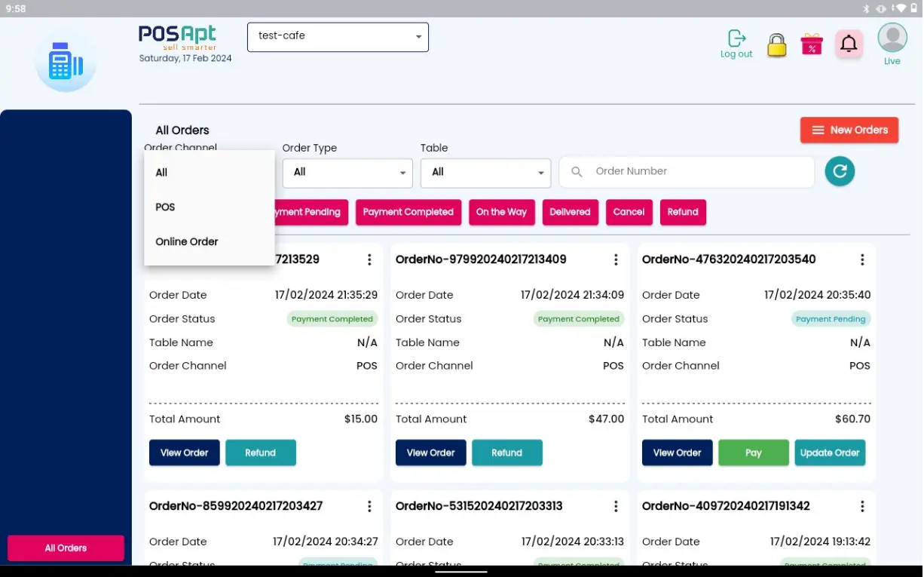This screenshot has height=577, width=924.
Task: Open three-dot menu for order 476320240217203540
Action: pyautogui.click(x=862, y=259)
